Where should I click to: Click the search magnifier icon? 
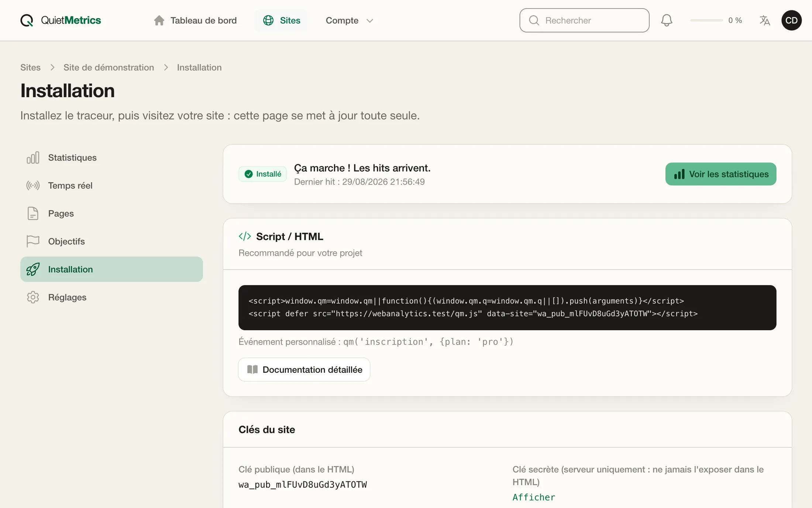(x=534, y=20)
